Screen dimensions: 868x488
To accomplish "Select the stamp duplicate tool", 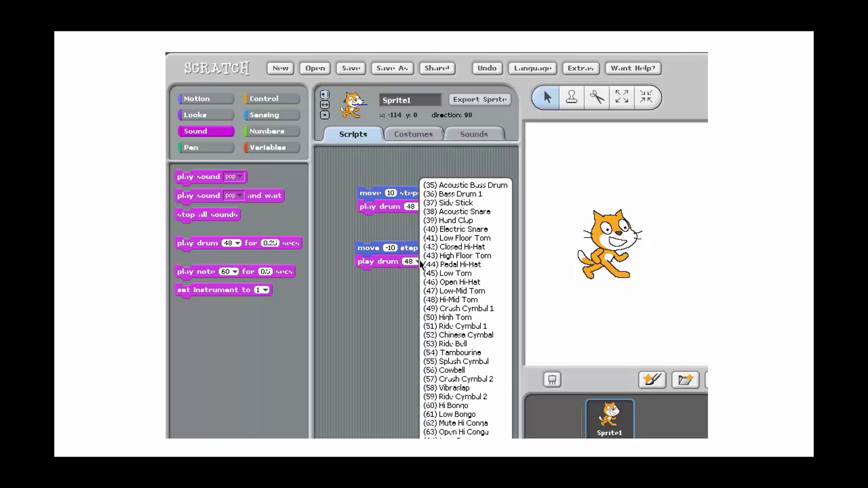I will point(571,97).
